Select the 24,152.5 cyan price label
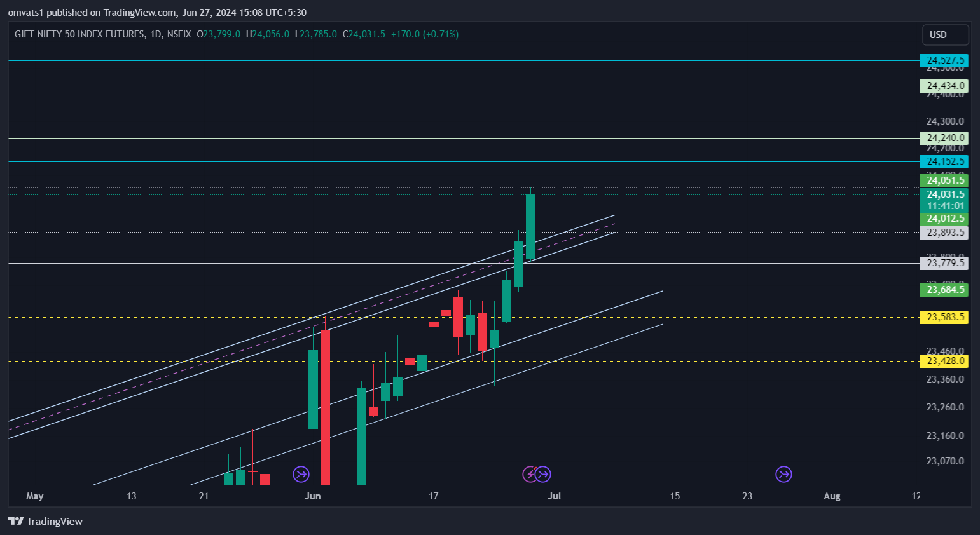 [x=944, y=161]
